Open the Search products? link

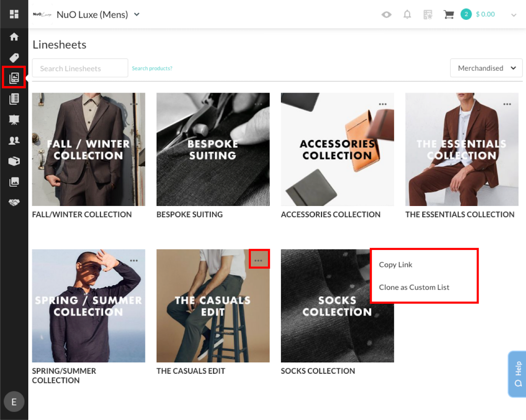152,68
